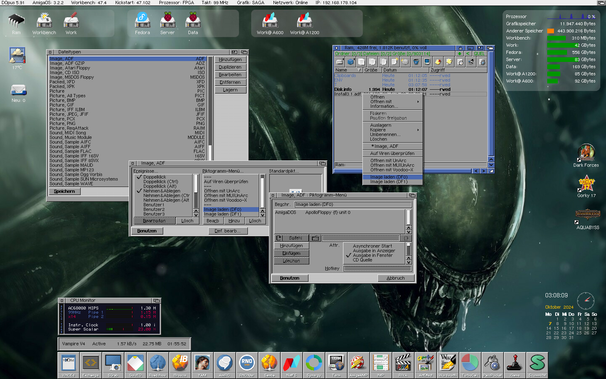Choose Image laden (DF0) in context menu
The height and width of the screenshot is (379, 606).
click(392, 177)
